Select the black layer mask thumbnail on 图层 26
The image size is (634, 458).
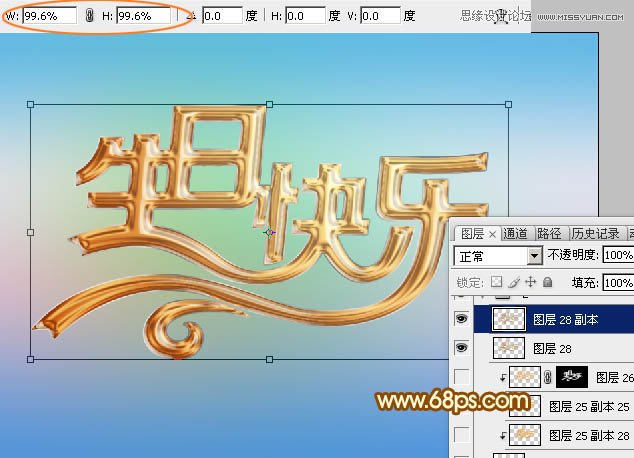click(572, 377)
